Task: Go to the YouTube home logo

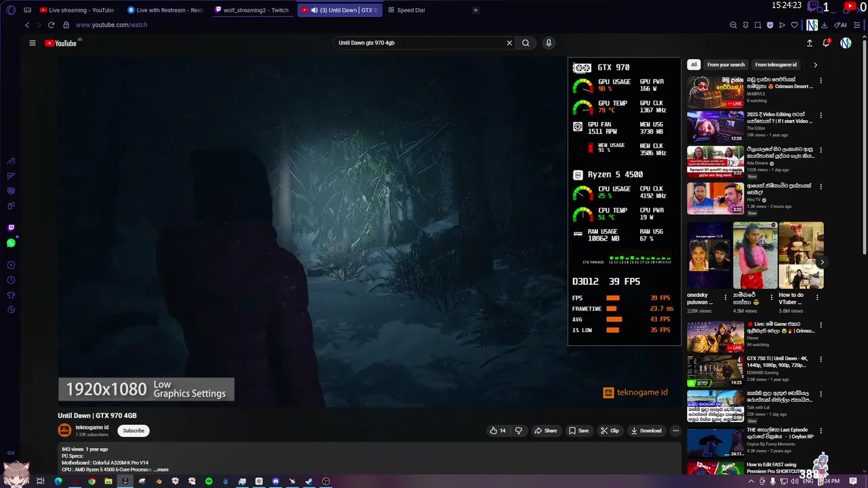Action: click(61, 43)
